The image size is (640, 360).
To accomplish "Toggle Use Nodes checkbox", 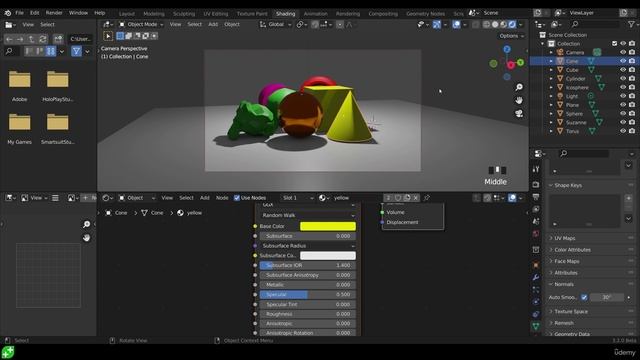I will pos(237,198).
